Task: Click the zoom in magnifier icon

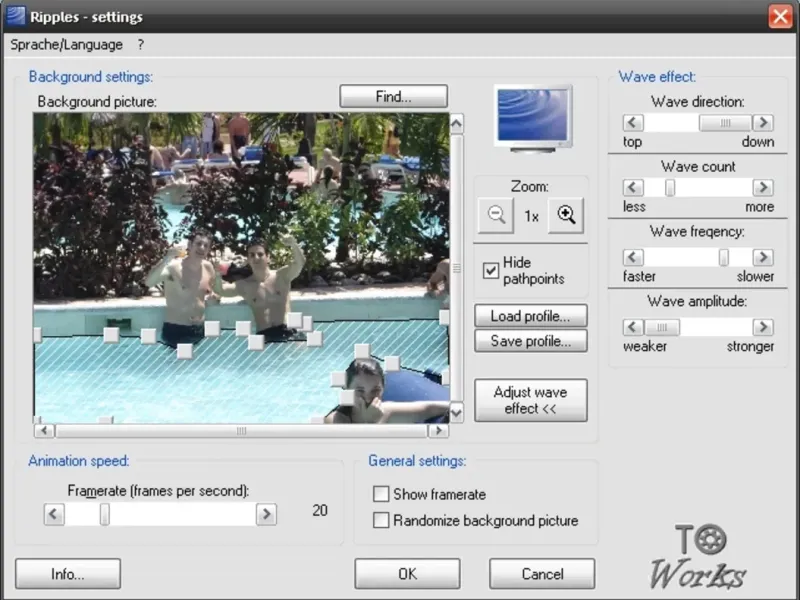Action: (x=566, y=215)
